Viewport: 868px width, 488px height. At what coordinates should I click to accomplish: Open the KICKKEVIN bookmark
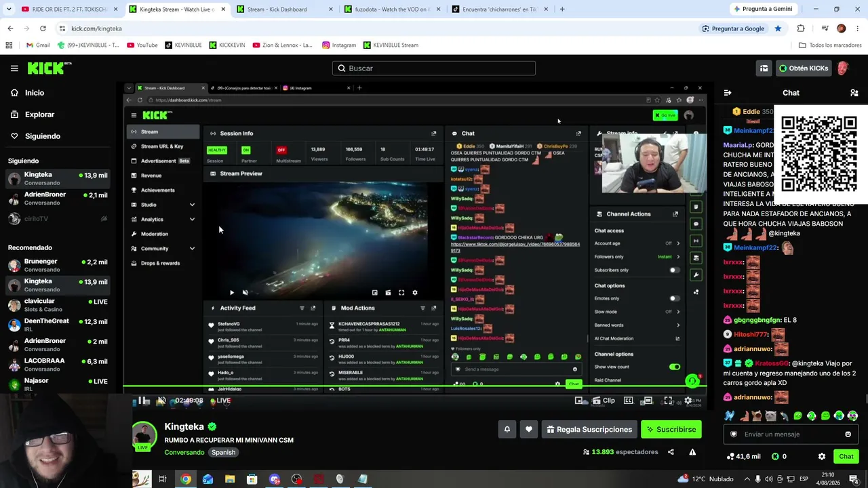coord(226,45)
